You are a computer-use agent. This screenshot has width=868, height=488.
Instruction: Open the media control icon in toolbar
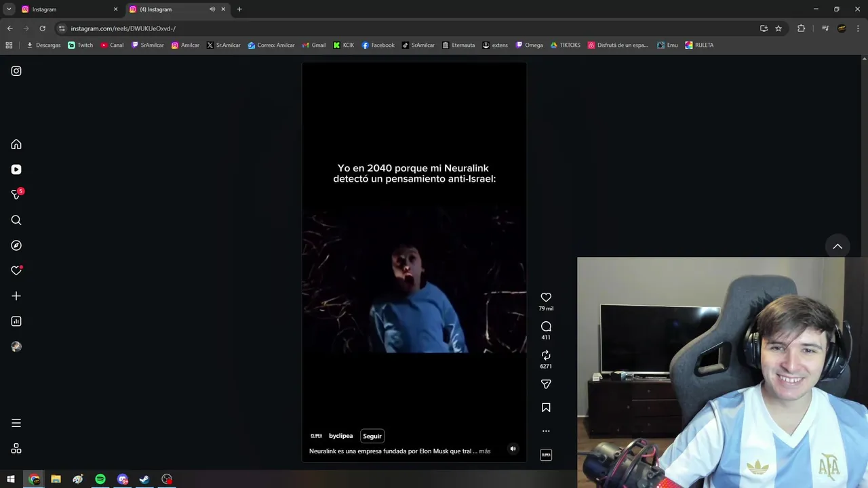click(x=825, y=28)
